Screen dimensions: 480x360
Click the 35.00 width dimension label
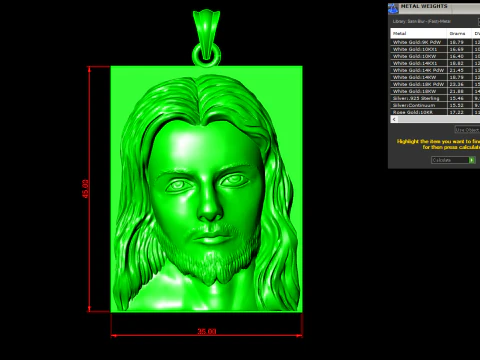[x=207, y=331]
